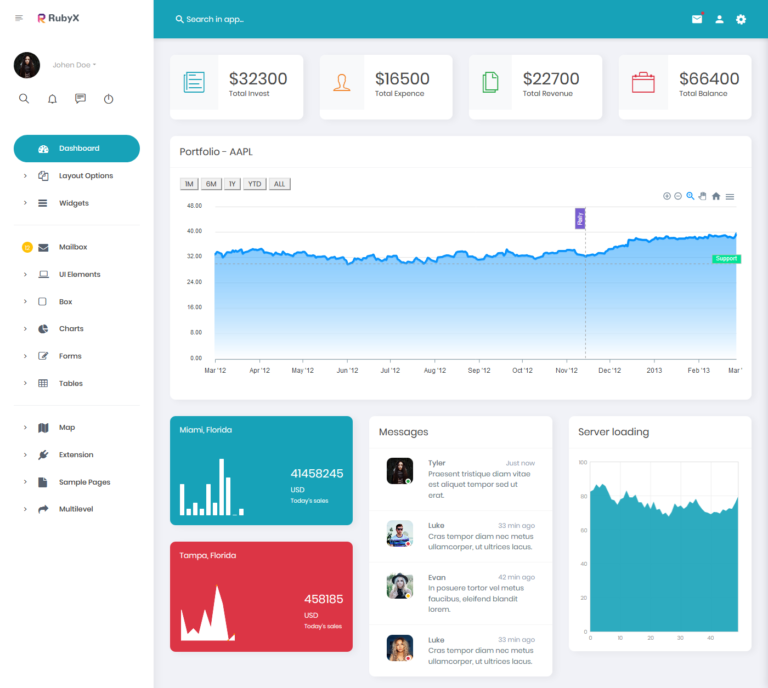Screen dimensions: 768x688
Task: Open the sidebar notifications bell icon
Action: pos(52,99)
